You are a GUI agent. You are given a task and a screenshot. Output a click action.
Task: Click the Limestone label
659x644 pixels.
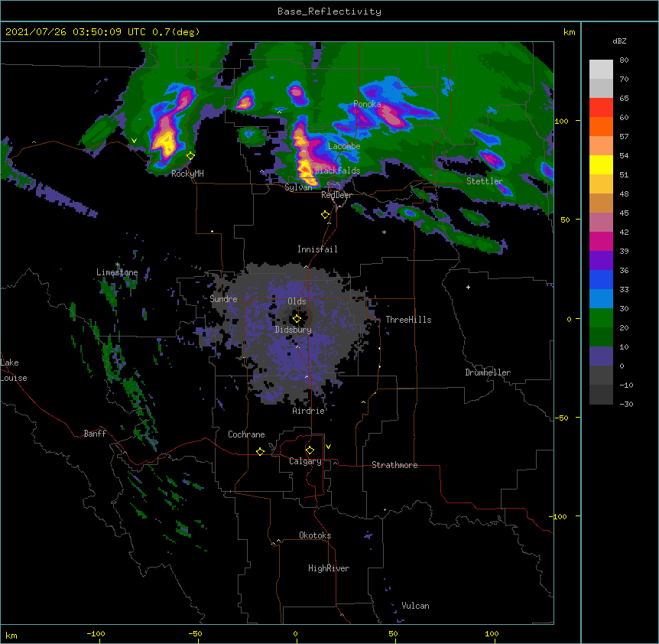tap(117, 272)
